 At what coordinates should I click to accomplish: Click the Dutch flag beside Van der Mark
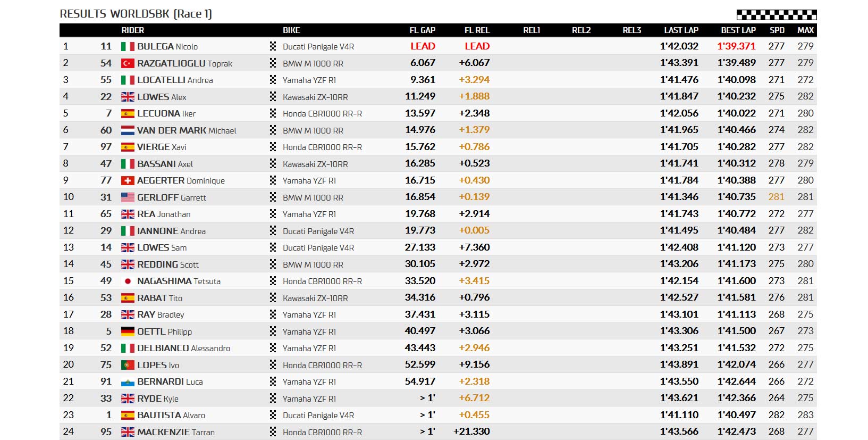pyautogui.click(x=128, y=130)
